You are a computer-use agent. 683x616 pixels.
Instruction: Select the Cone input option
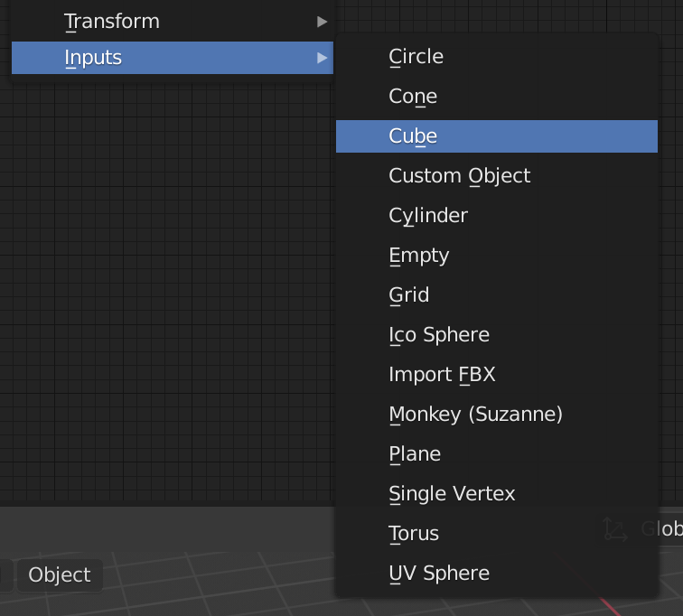pyautogui.click(x=413, y=97)
